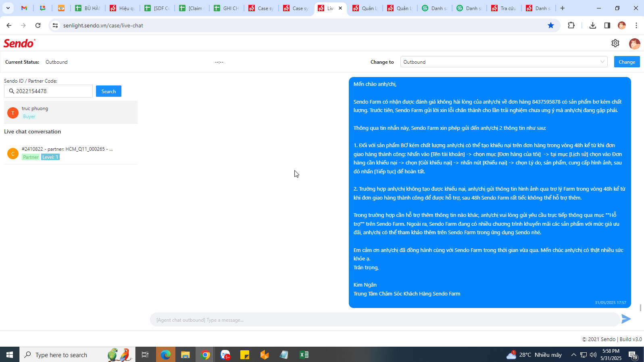Open conversation #2410822 partner HCM_Q11_000265
The height and width of the screenshot is (362, 644).
(x=71, y=153)
